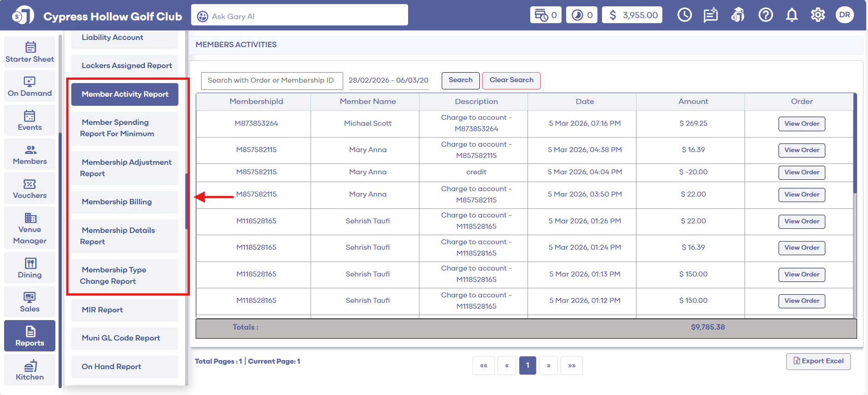Viewport: 868px width, 395px height.
Task: Click the Order or Membership ID search field
Action: click(271, 81)
